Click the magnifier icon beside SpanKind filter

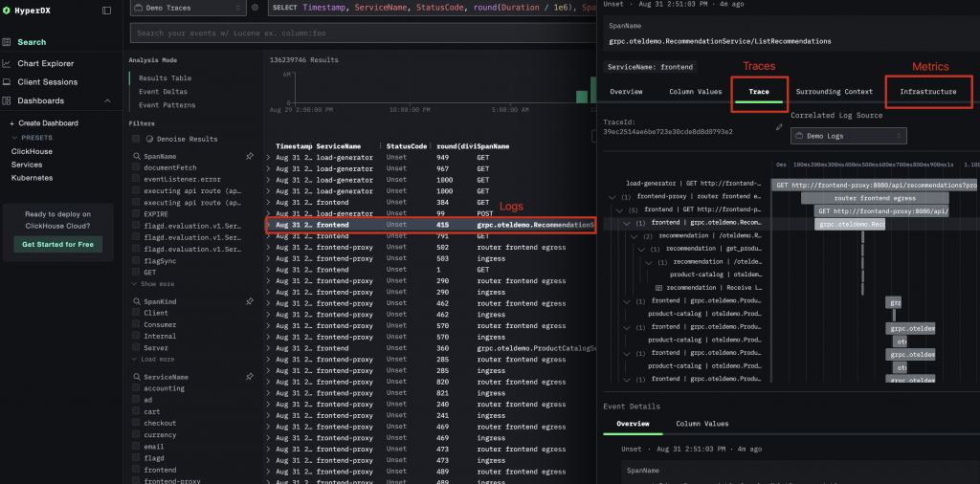[x=137, y=301]
